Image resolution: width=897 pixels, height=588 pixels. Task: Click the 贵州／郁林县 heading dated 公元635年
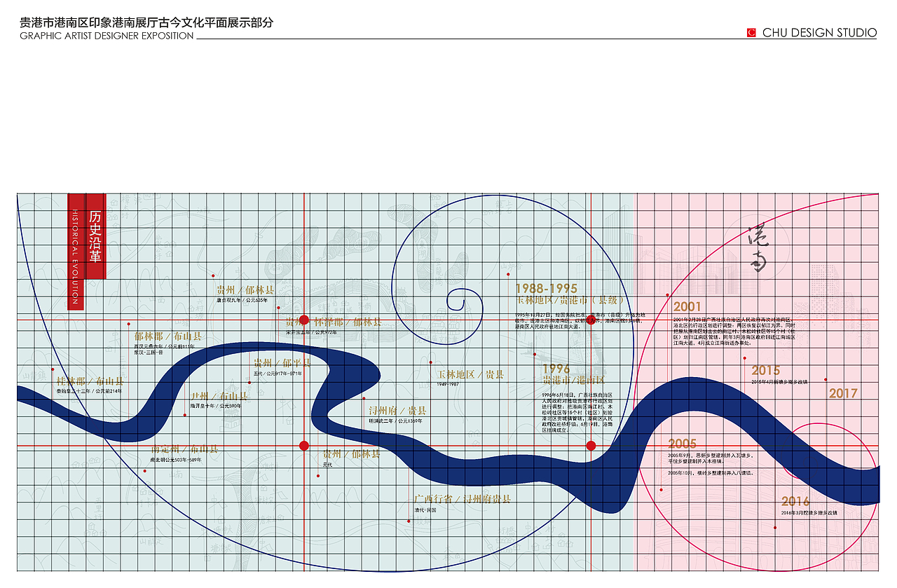pyautogui.click(x=245, y=290)
